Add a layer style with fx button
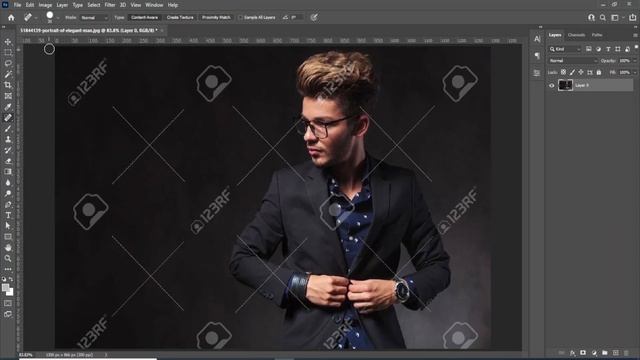 pyautogui.click(x=572, y=353)
